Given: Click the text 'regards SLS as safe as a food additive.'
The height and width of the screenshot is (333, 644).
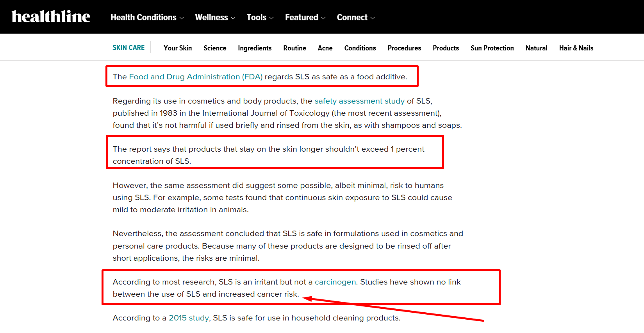Looking at the screenshot, I should (x=336, y=77).
